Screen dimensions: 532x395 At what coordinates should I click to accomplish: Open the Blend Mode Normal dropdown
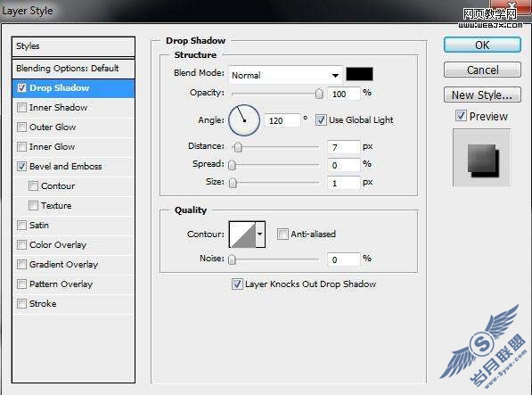tap(286, 75)
